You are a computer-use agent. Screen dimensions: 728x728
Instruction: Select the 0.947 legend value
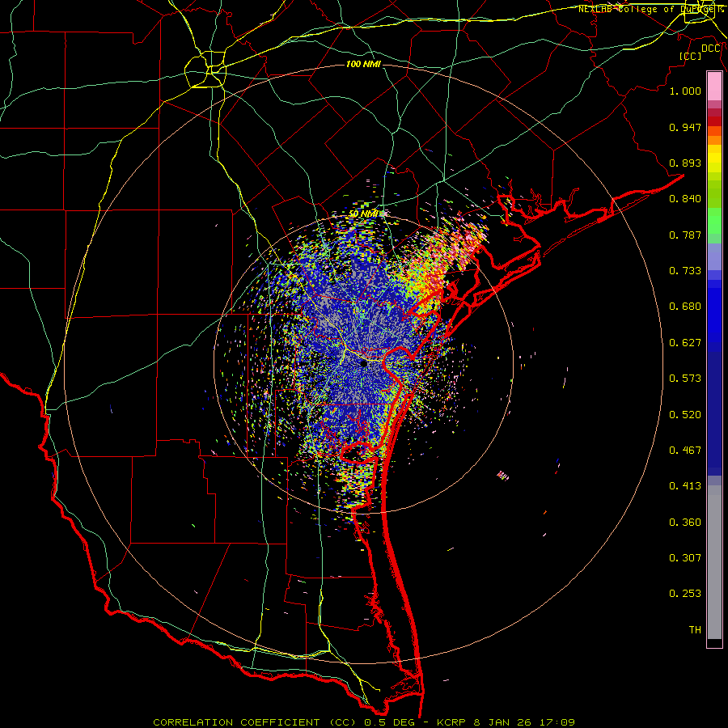pos(685,127)
